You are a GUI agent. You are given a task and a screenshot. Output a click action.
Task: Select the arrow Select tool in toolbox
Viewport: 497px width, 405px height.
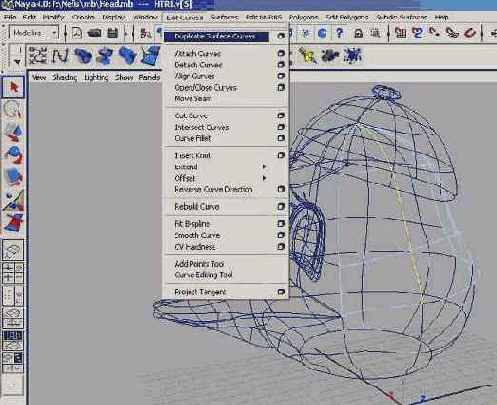point(14,87)
